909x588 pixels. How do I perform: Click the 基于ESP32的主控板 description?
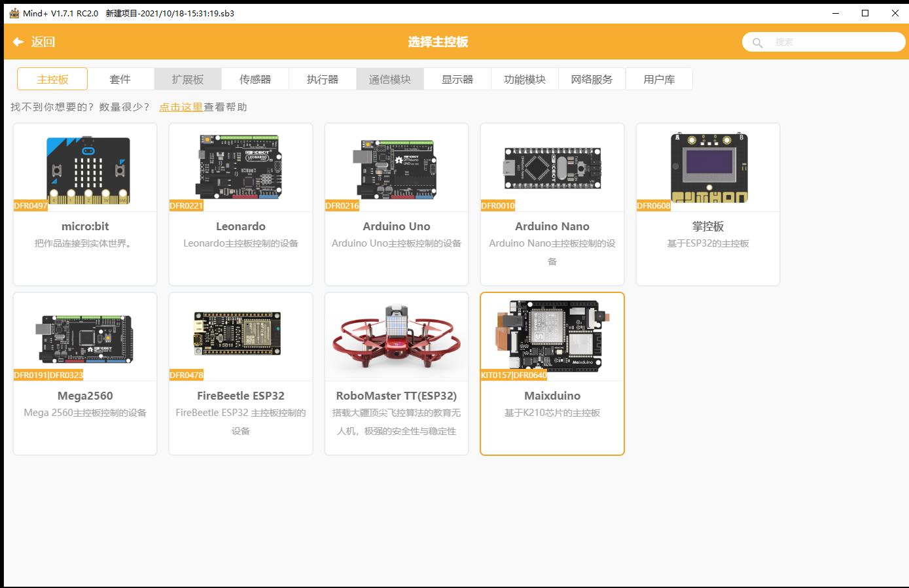point(708,243)
